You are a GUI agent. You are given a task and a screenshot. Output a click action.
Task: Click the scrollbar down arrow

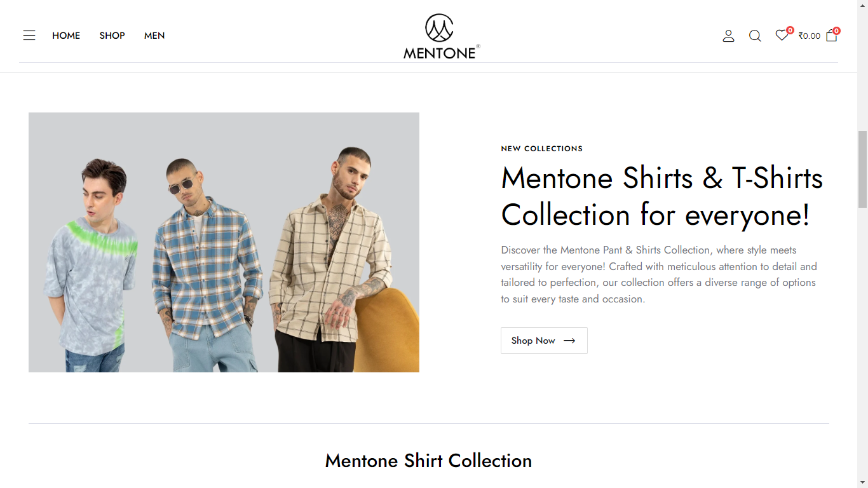(x=862, y=483)
